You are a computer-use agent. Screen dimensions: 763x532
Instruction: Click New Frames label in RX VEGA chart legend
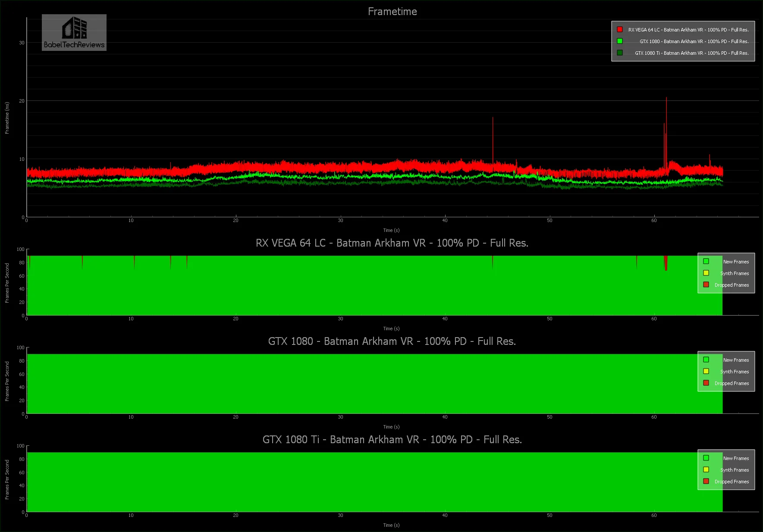(736, 262)
